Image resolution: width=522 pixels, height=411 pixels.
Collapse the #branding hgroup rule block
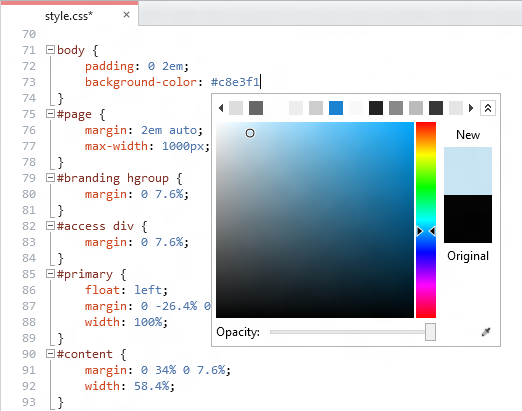click(50, 178)
